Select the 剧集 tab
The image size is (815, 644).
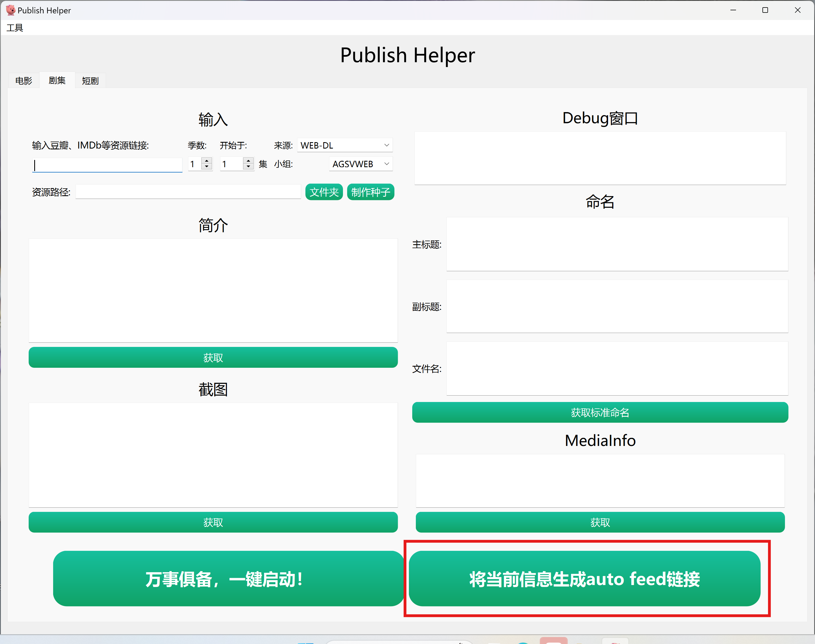[x=57, y=81]
